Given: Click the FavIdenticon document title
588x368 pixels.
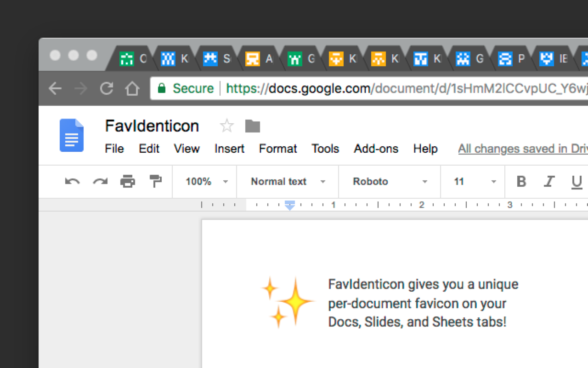Looking at the screenshot, I should [152, 126].
